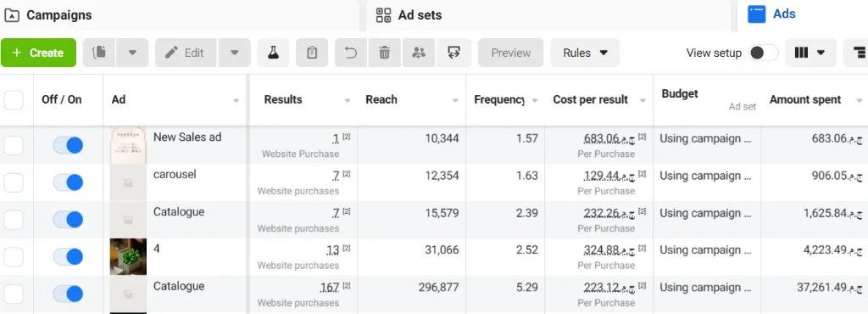Click the trash delete icon
The height and width of the screenshot is (314, 868).
385,53
